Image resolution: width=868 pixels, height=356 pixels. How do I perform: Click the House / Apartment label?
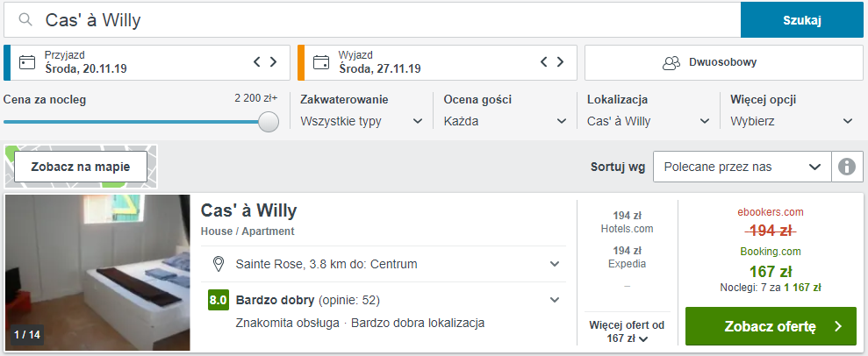pyautogui.click(x=247, y=231)
